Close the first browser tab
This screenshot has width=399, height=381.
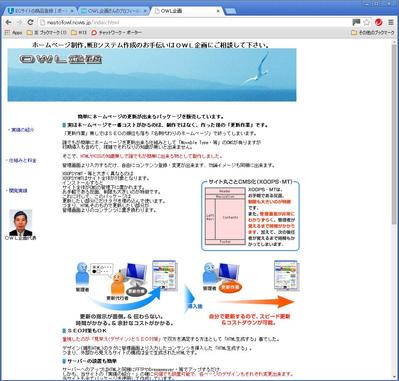[72, 11]
